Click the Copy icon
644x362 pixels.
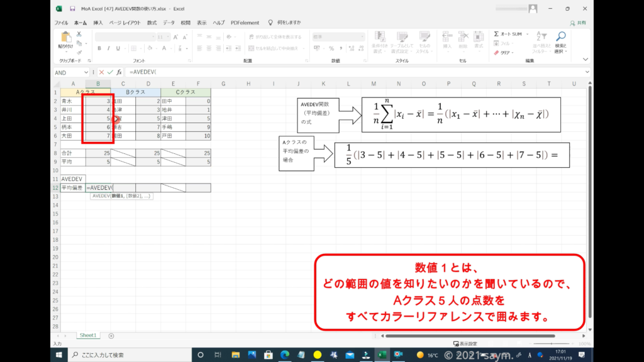[79, 43]
